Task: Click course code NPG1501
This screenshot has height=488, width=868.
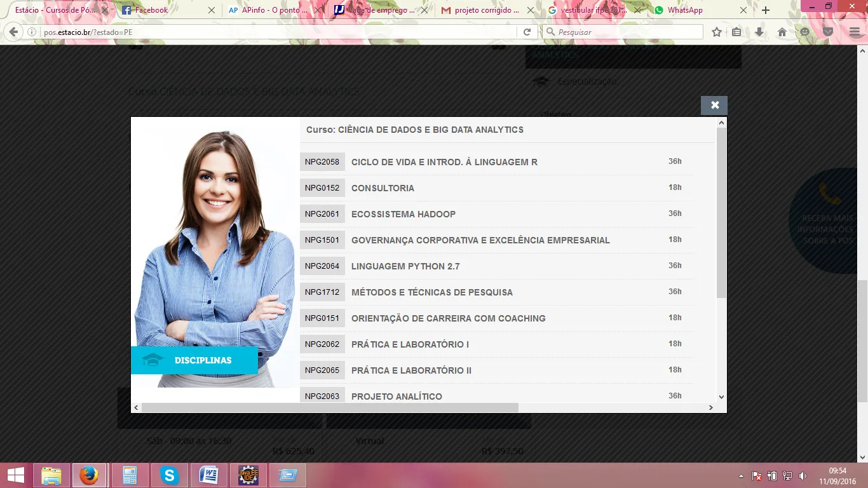Action: (322, 240)
